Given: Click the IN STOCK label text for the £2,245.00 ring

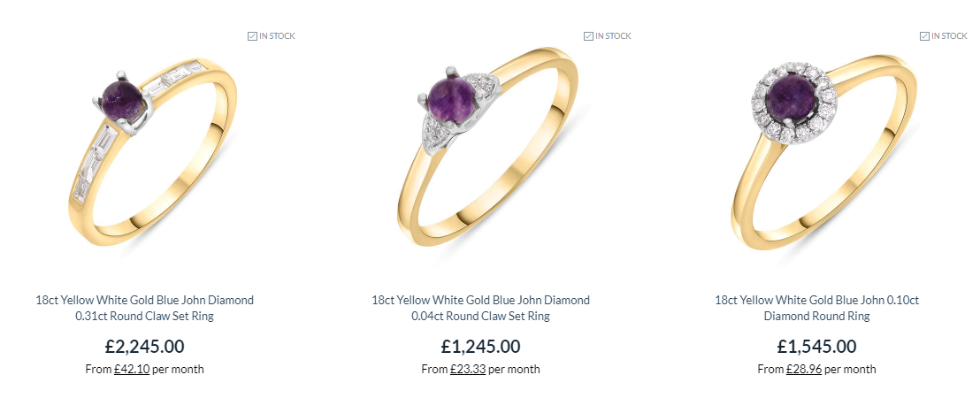Looking at the screenshot, I should pos(277,36).
